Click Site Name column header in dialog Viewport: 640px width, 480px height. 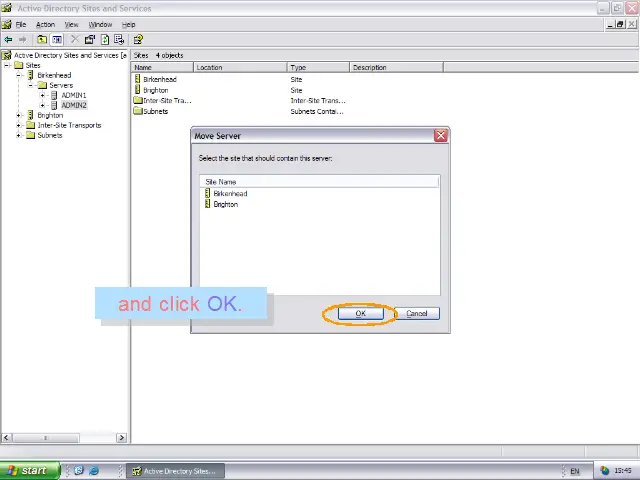320,182
